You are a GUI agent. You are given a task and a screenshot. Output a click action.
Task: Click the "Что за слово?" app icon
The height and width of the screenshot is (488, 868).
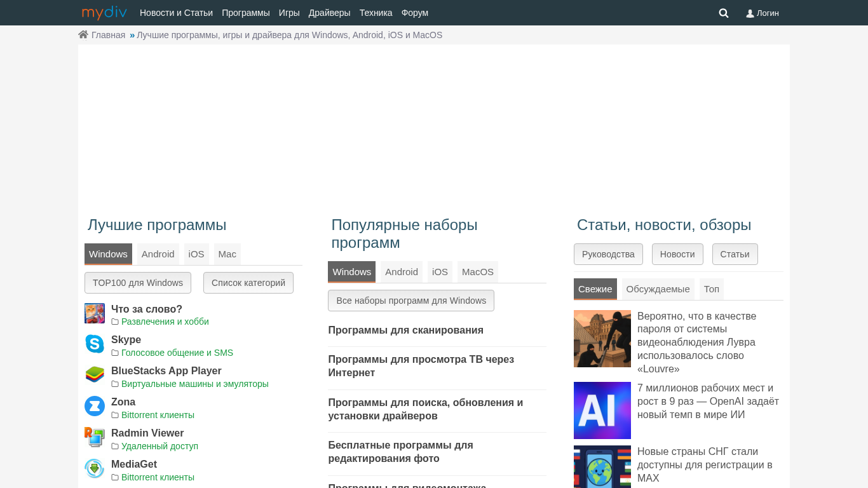click(95, 313)
